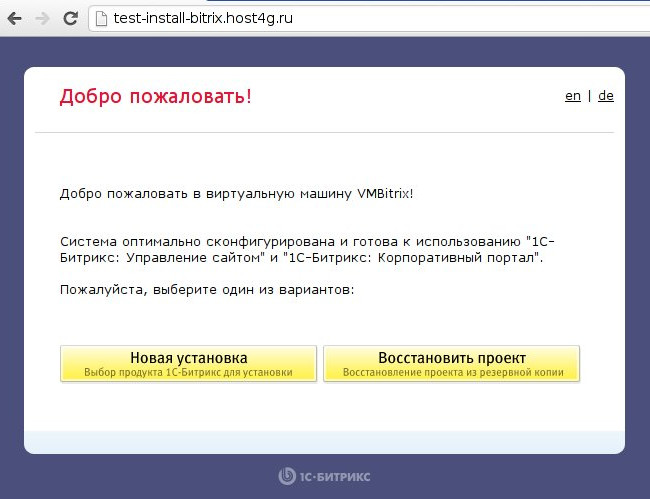Focus the address bar showing test-install-bitrix.host4g.ru

[369, 19]
